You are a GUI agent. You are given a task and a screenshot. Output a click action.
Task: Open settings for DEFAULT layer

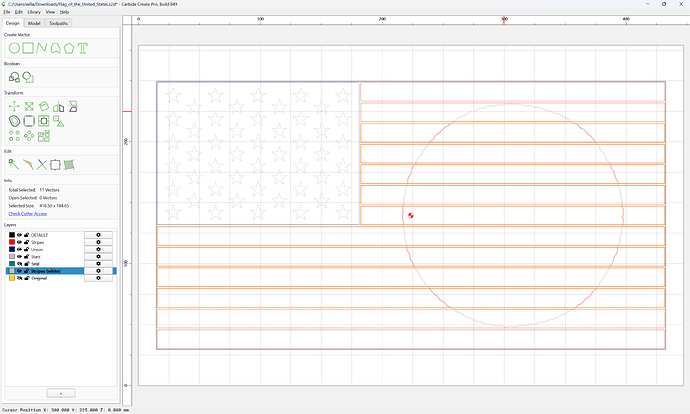98,235
